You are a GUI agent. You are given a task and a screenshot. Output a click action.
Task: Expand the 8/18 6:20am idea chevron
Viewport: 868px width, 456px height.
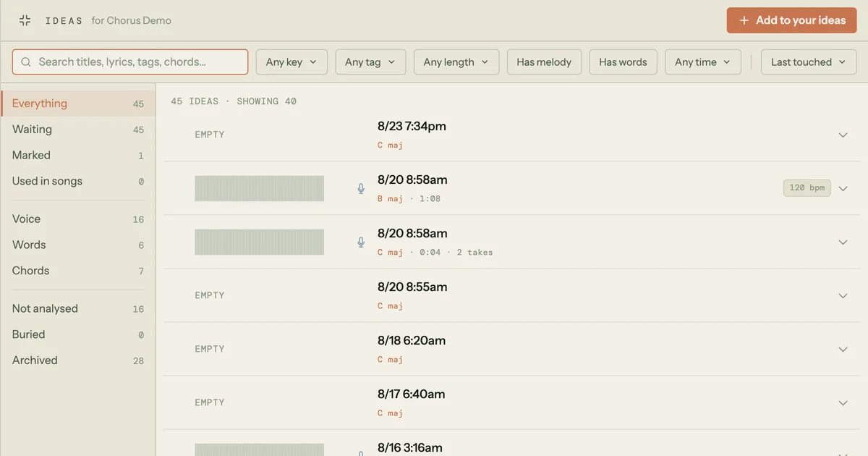843,349
